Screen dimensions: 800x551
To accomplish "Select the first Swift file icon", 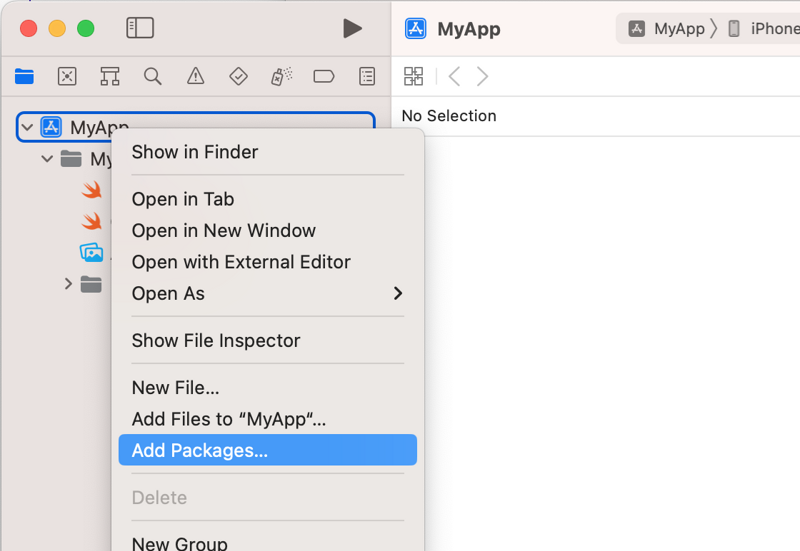I will [92, 190].
